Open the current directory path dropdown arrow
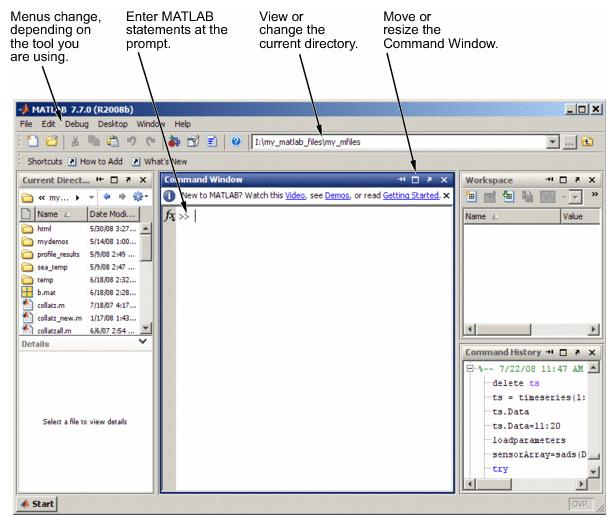Image resolution: width=609 pixels, height=518 pixels. (552, 142)
